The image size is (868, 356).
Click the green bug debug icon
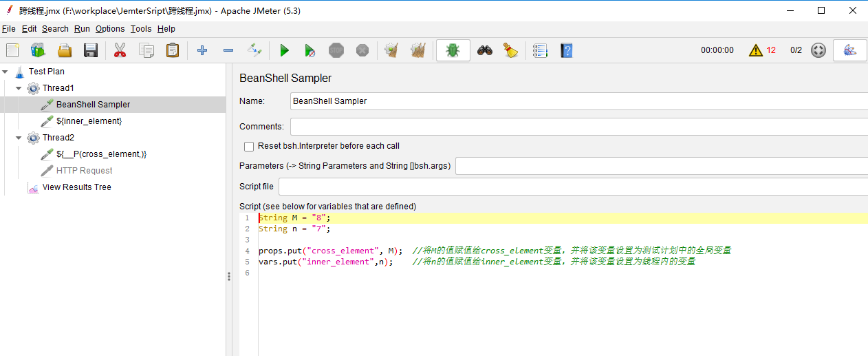[x=453, y=50]
